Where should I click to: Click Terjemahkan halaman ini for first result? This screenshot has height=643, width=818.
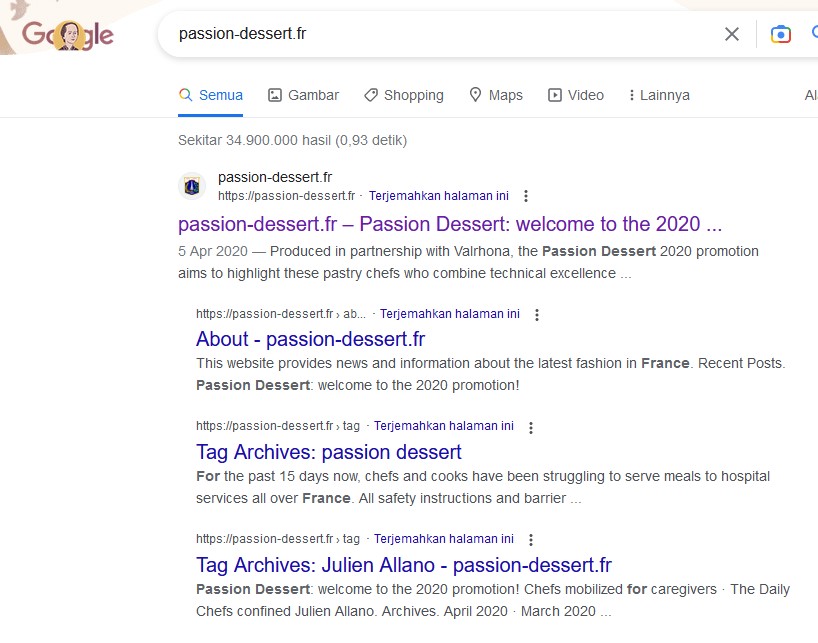click(x=439, y=196)
